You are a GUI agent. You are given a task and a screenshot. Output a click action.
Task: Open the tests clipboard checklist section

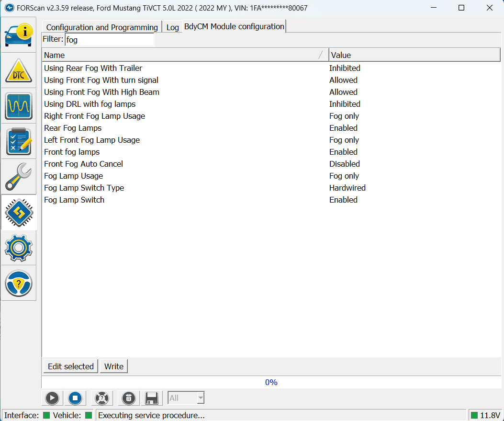pos(19,141)
